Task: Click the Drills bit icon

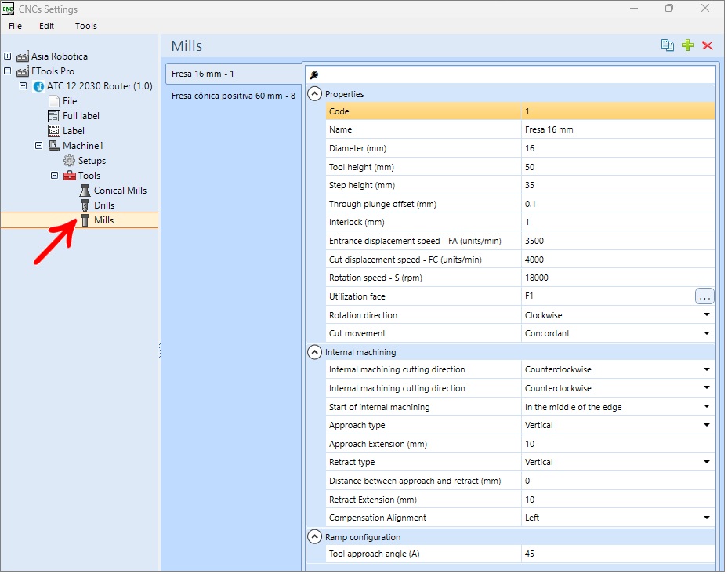Action: click(85, 205)
